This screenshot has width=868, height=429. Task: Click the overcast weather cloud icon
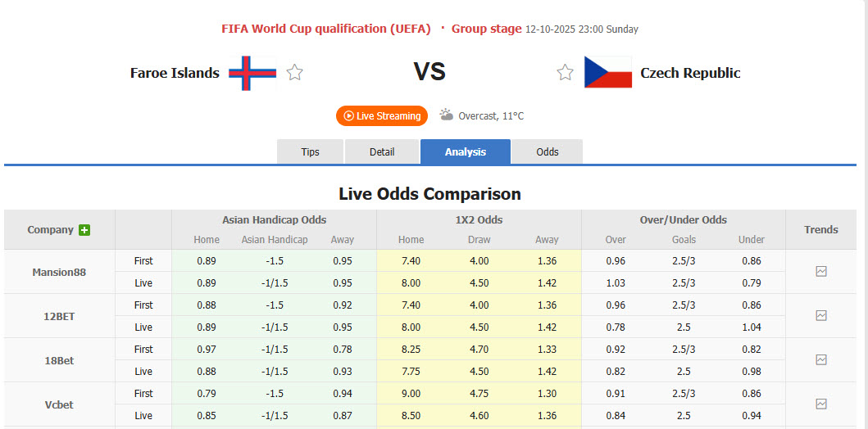[447, 115]
